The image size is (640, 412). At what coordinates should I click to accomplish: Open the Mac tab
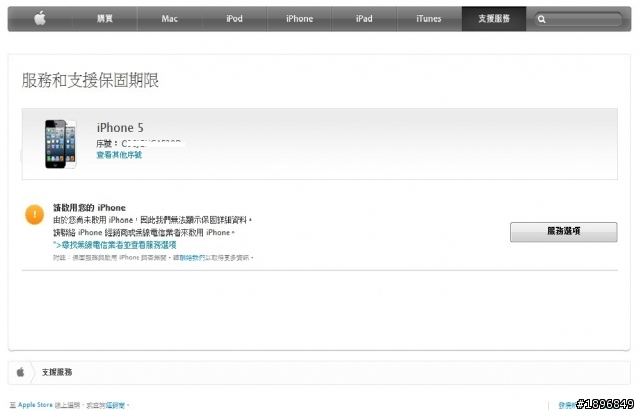[x=169, y=19]
